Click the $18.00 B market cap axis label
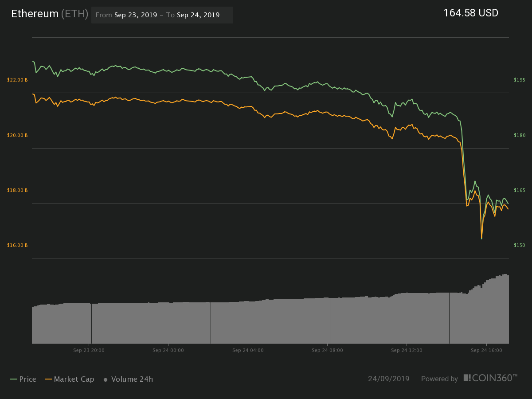The width and height of the screenshot is (532, 399). click(17, 190)
